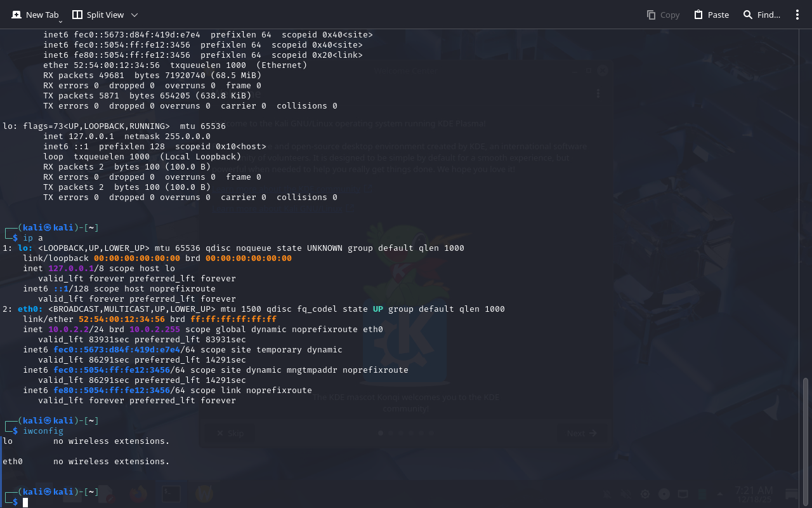Click the purple 10.0.2.255 broadcast address
Screen dimensions: 812x508
(155, 330)
